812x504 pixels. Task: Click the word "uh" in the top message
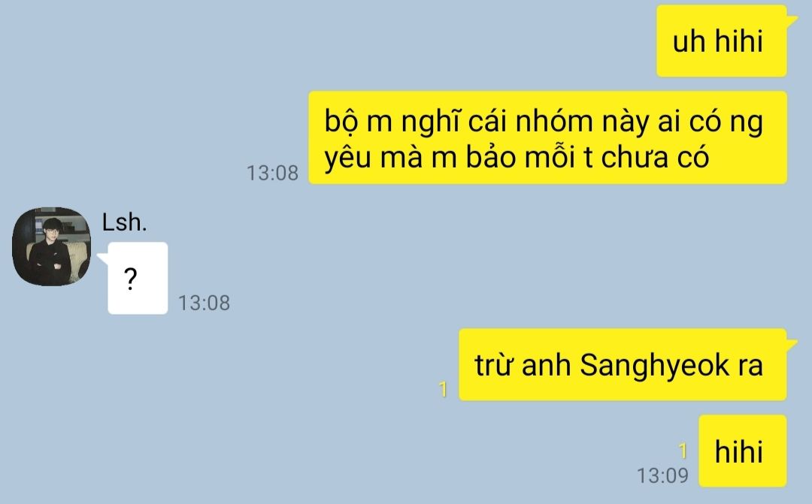point(689,41)
